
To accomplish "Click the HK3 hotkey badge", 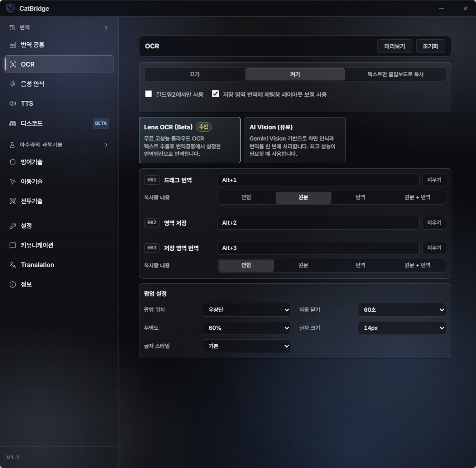I will tap(152, 247).
